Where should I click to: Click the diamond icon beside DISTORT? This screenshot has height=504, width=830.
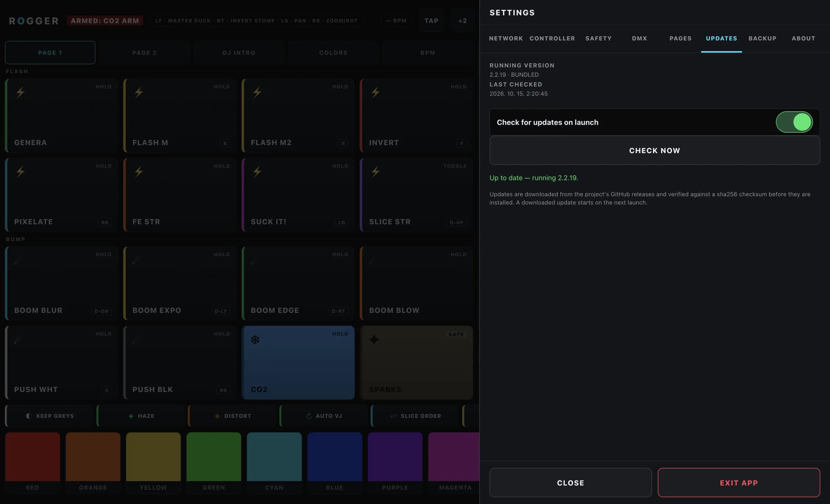[x=217, y=416]
